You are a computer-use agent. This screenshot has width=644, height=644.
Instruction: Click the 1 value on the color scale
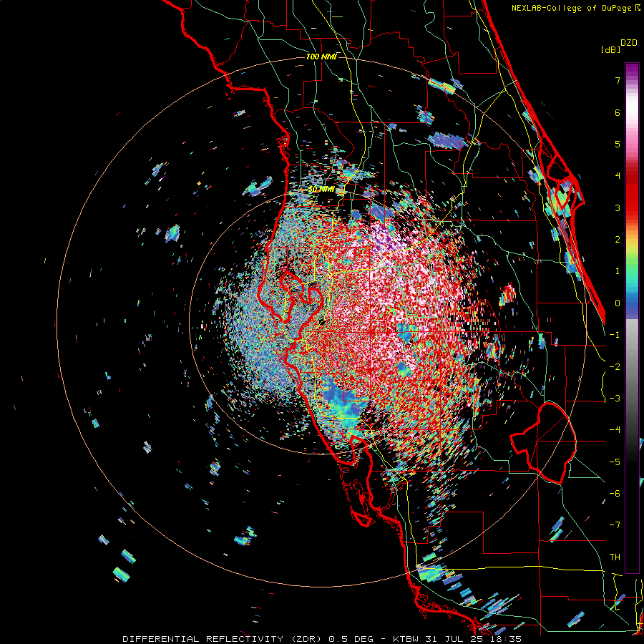618,271
